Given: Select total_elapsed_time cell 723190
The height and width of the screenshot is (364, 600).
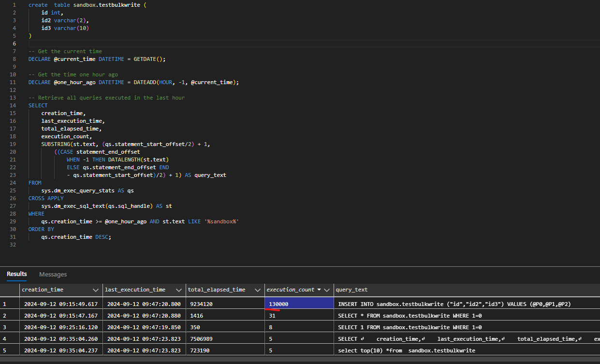Looking at the screenshot, I should [x=225, y=350].
